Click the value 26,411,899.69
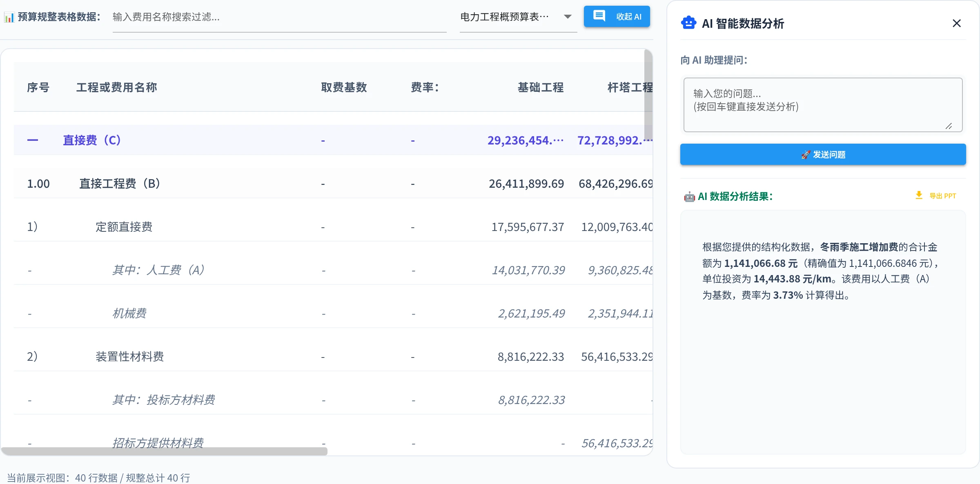The height and width of the screenshot is (484, 980). (x=526, y=184)
